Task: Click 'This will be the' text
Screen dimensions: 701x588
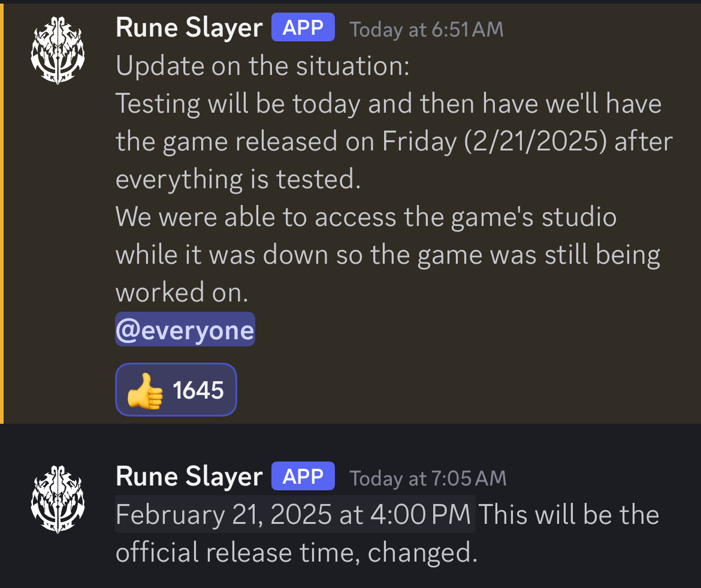Action: pos(569,514)
